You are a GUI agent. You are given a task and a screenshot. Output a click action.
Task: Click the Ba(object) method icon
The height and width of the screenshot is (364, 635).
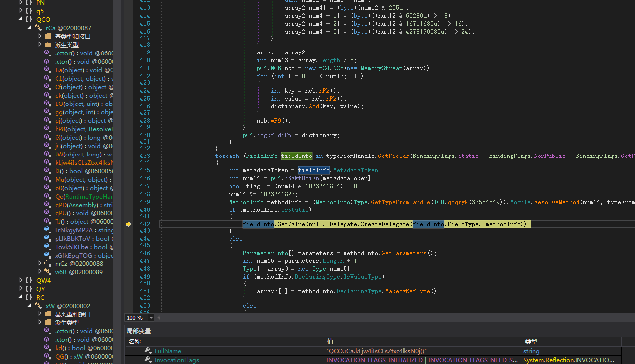click(x=48, y=70)
